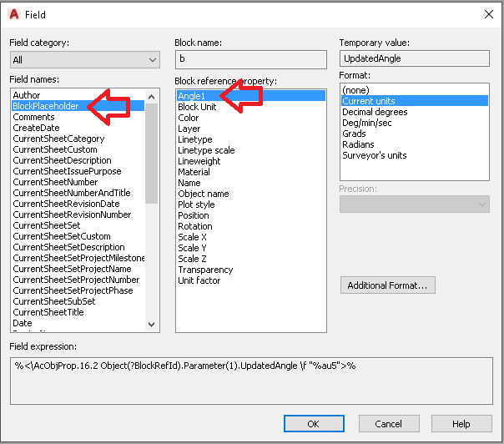Click inside the Field expression box

click(x=251, y=381)
